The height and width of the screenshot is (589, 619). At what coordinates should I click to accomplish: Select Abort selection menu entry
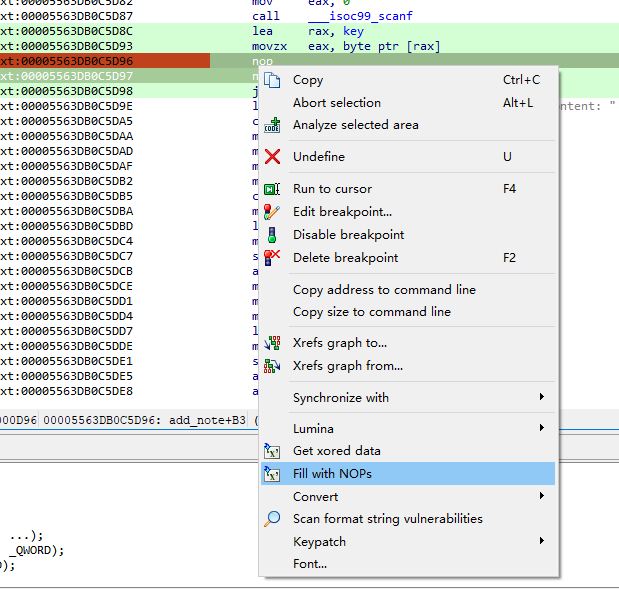[x=408, y=103]
